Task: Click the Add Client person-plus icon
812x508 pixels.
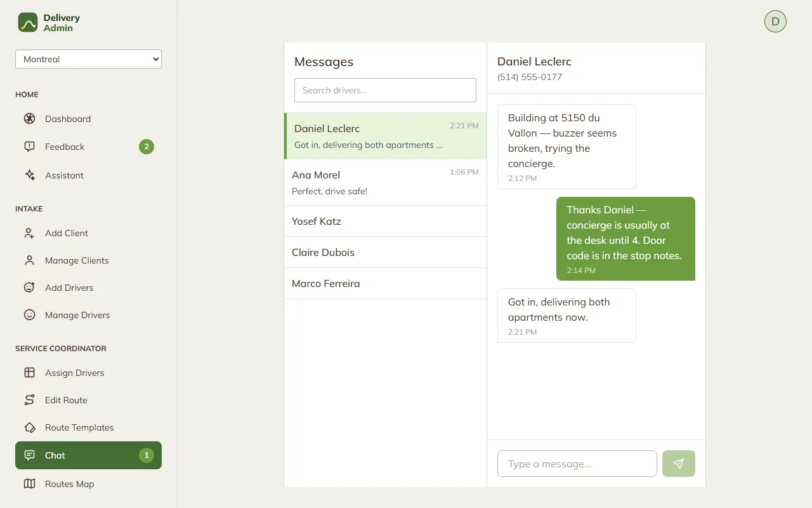Action: 29,233
